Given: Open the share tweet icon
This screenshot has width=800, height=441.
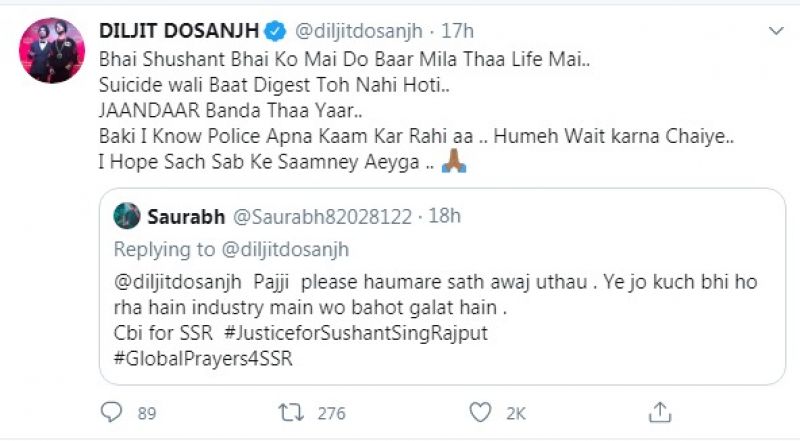Looking at the screenshot, I should 659,411.
